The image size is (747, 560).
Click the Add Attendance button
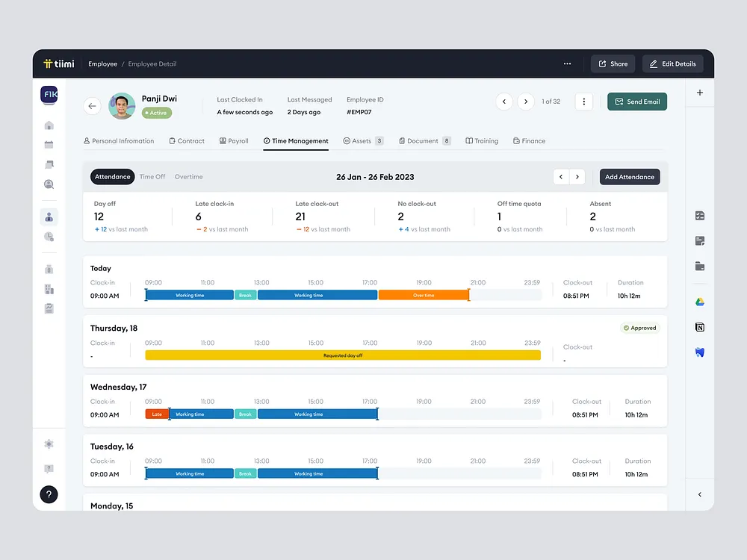629,176
